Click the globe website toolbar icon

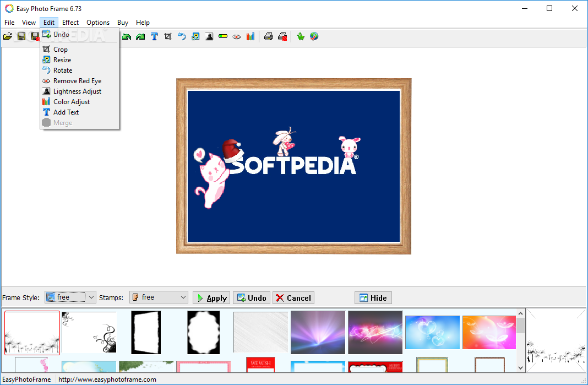[x=314, y=36]
